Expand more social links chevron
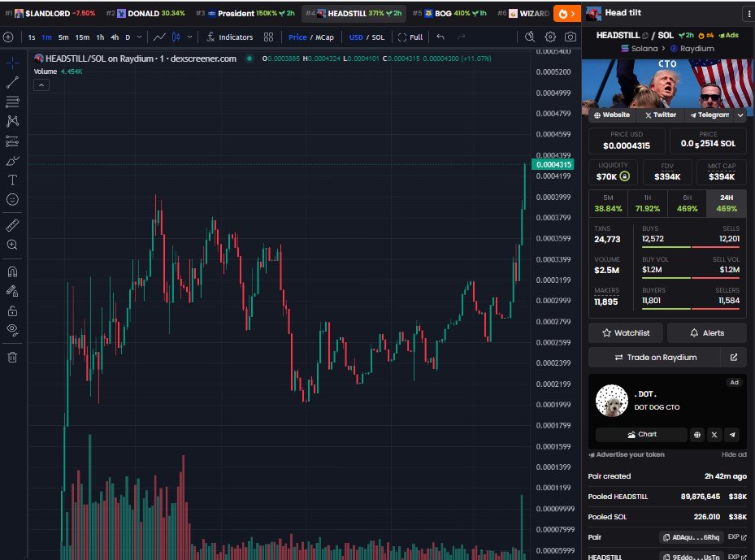 click(740, 115)
